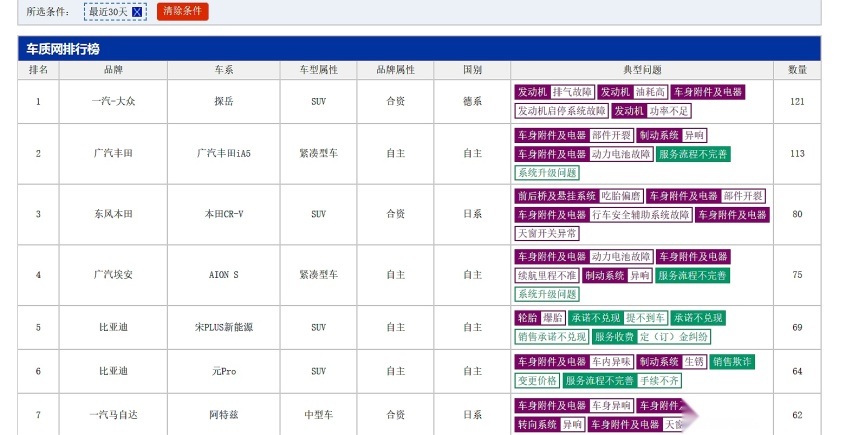Click the 排名 column header
The height and width of the screenshot is (435, 852).
38,70
